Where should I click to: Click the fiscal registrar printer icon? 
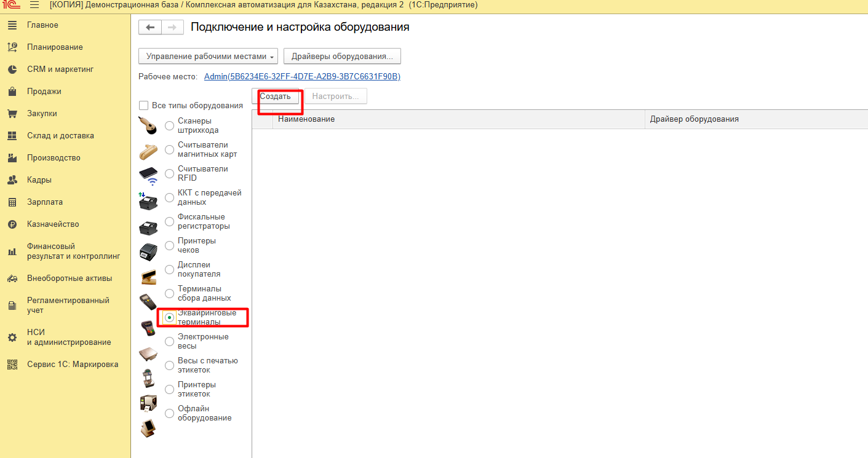(x=148, y=227)
